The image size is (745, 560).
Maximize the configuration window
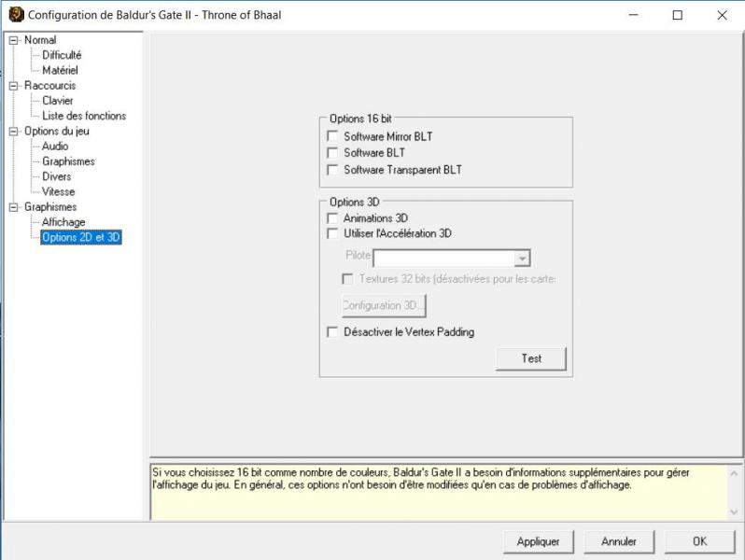click(x=678, y=15)
